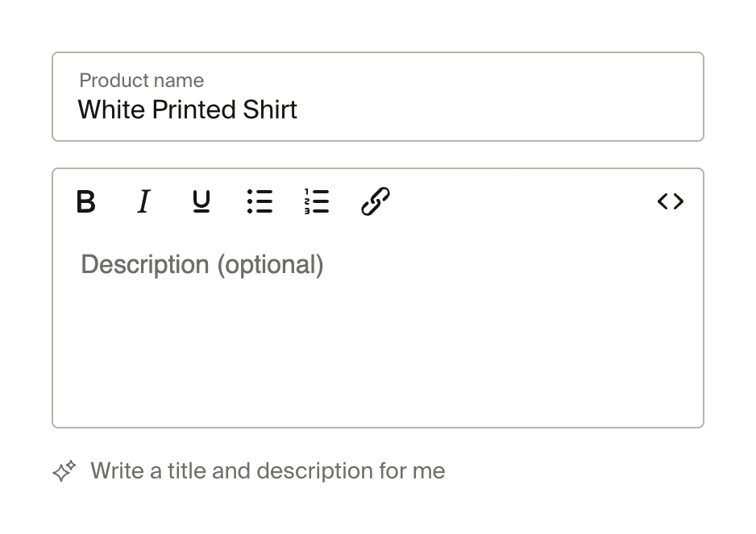This screenshot has width=756, height=534.
Task: Select the ordered list toolbar button
Action: coord(317,201)
